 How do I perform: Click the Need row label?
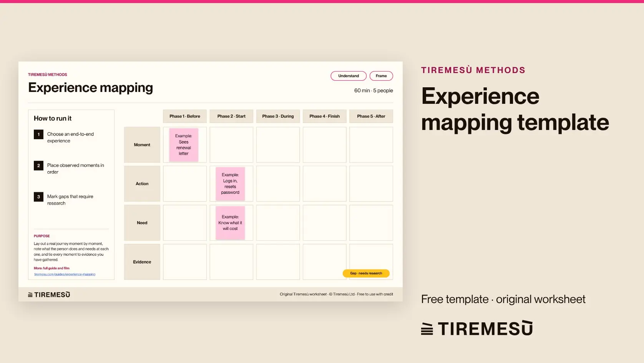pos(142,223)
